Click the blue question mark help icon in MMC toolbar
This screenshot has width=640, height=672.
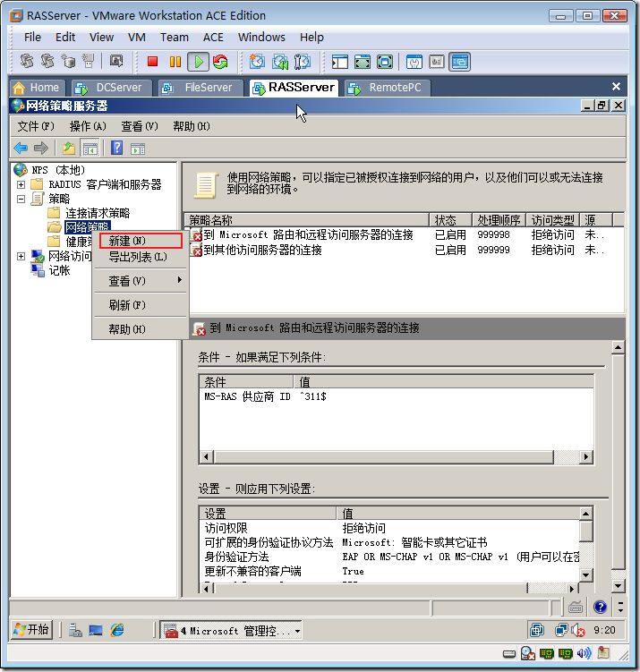[x=116, y=148]
